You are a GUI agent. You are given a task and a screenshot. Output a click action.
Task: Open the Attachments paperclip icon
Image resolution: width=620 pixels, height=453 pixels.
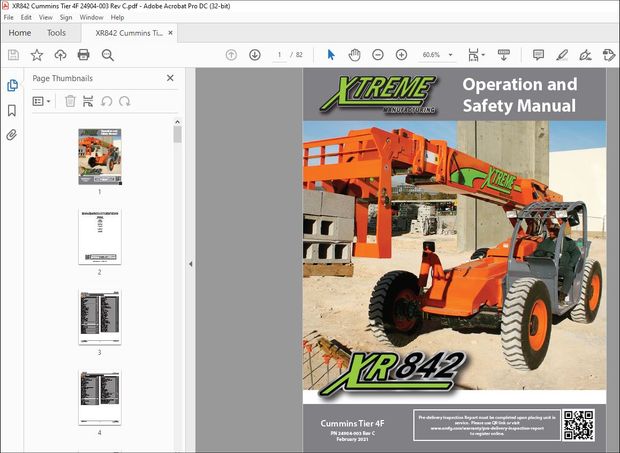[x=12, y=135]
